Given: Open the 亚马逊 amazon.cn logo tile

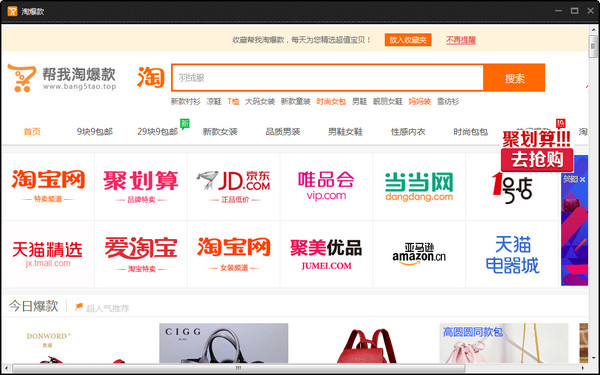Looking at the screenshot, I should 419,254.
